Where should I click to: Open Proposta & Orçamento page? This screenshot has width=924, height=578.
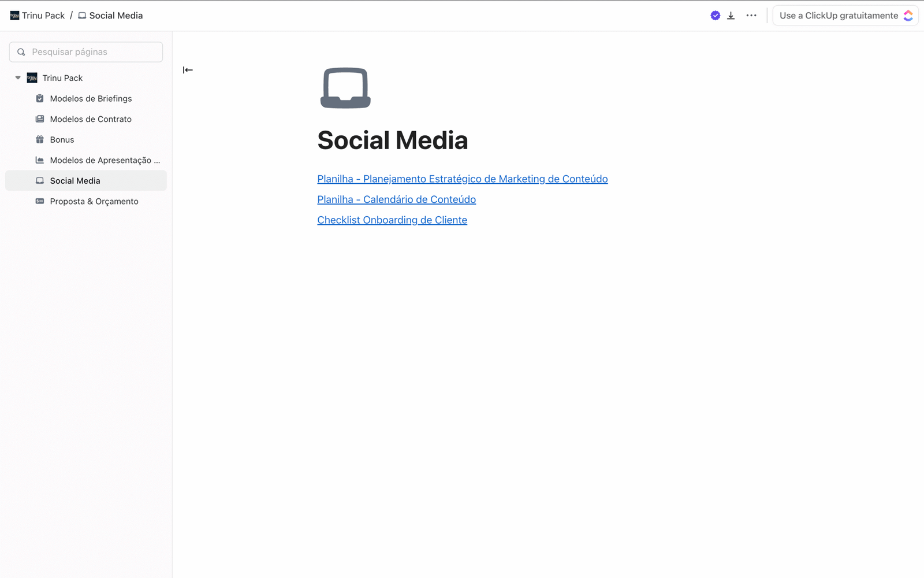point(94,201)
